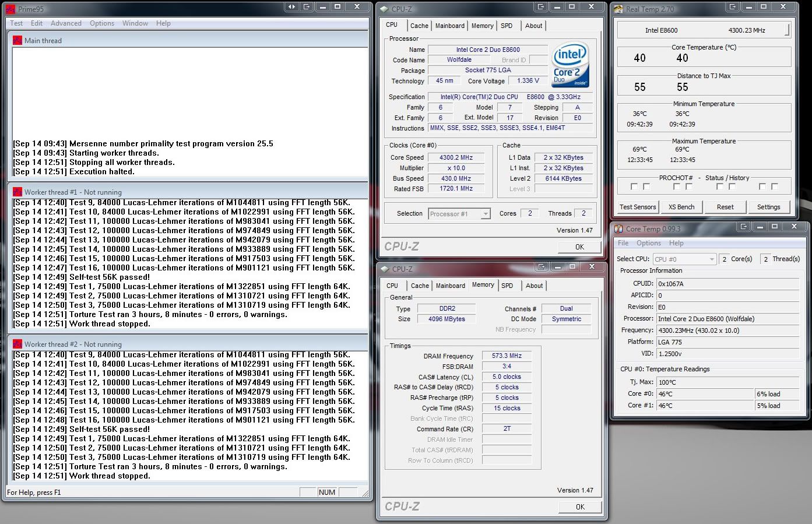Screen dimensions: 812x524
Task: Open the Options menu in Core Temp
Action: tap(649, 243)
